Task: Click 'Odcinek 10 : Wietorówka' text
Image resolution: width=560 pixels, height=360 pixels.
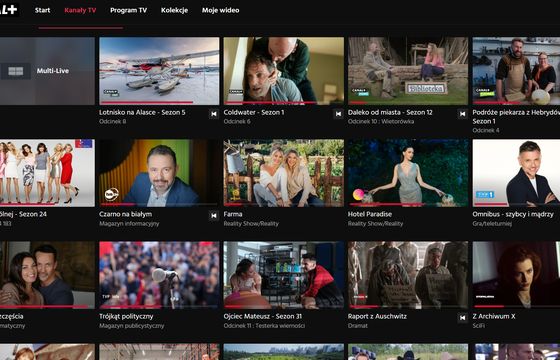Action: (381, 121)
